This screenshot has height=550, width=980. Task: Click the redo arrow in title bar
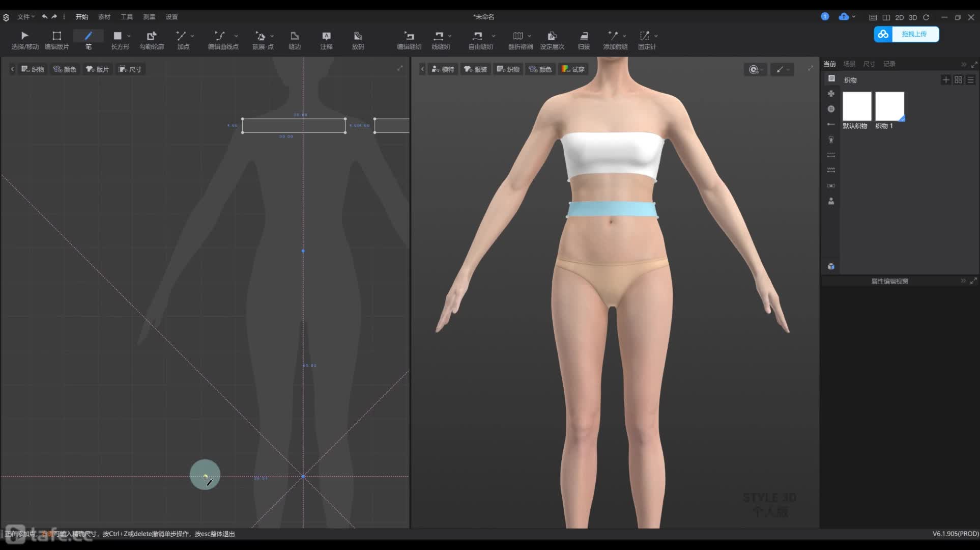(54, 17)
